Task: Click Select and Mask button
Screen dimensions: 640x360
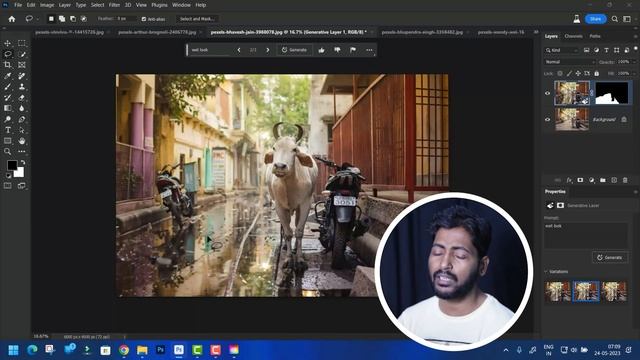Action: 197,19
